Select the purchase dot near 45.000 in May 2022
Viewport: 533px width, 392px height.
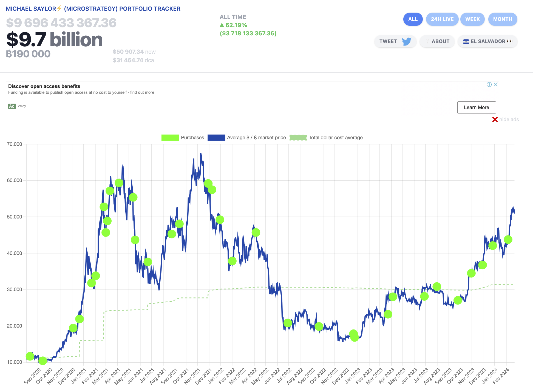(256, 232)
